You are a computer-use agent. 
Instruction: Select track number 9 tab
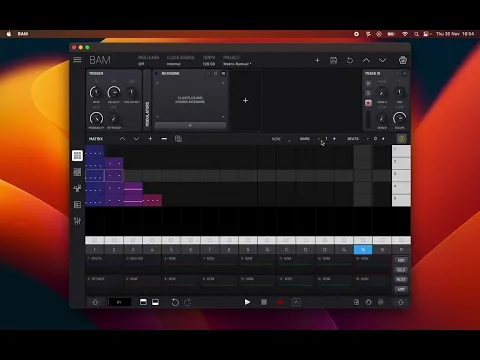248,250
